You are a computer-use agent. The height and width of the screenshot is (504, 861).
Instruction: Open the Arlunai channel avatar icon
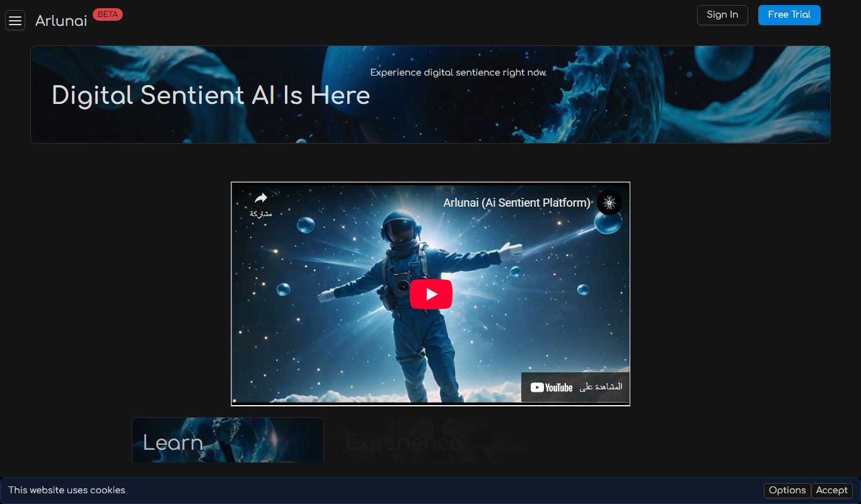click(610, 203)
